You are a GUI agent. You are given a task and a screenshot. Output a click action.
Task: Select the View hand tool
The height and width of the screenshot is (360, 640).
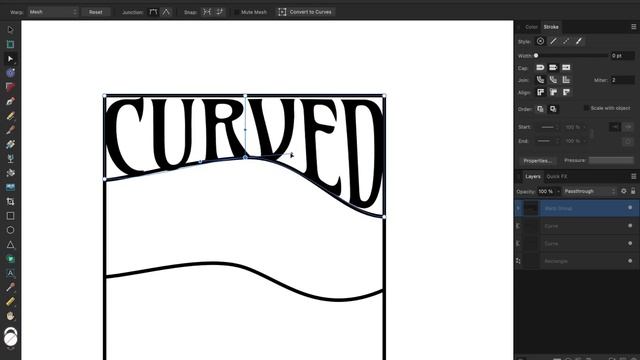[10, 316]
